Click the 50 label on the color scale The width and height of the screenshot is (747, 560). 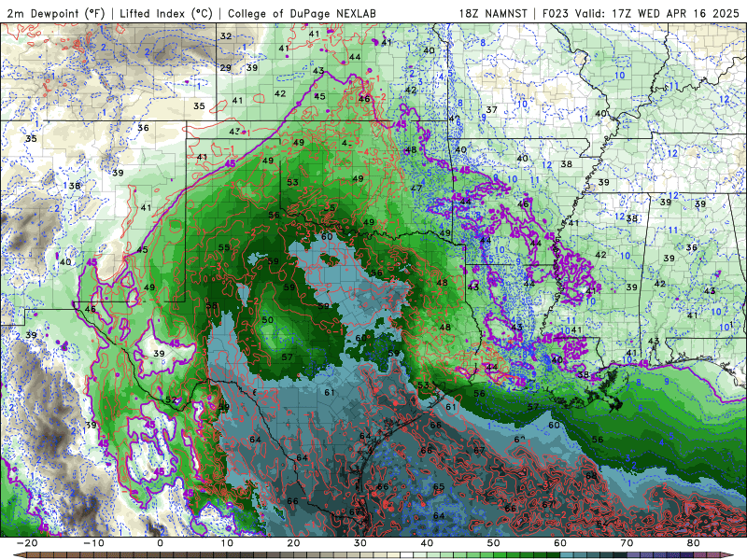(494, 543)
